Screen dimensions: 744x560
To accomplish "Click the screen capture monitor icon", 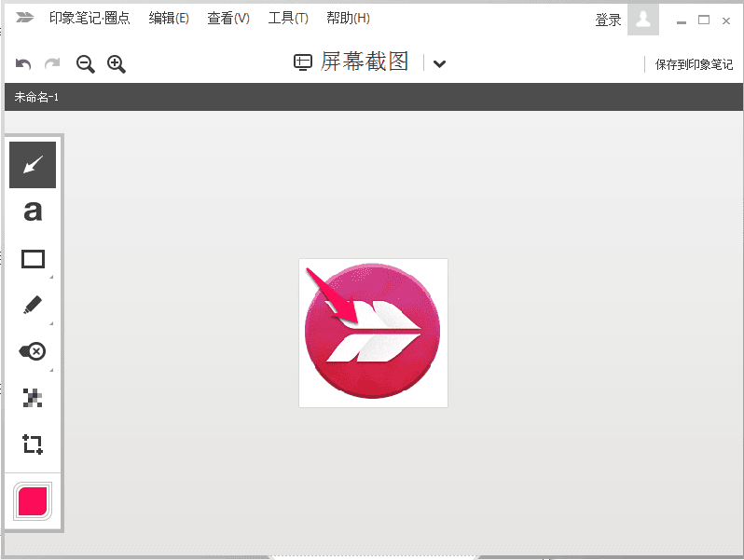I will [303, 62].
